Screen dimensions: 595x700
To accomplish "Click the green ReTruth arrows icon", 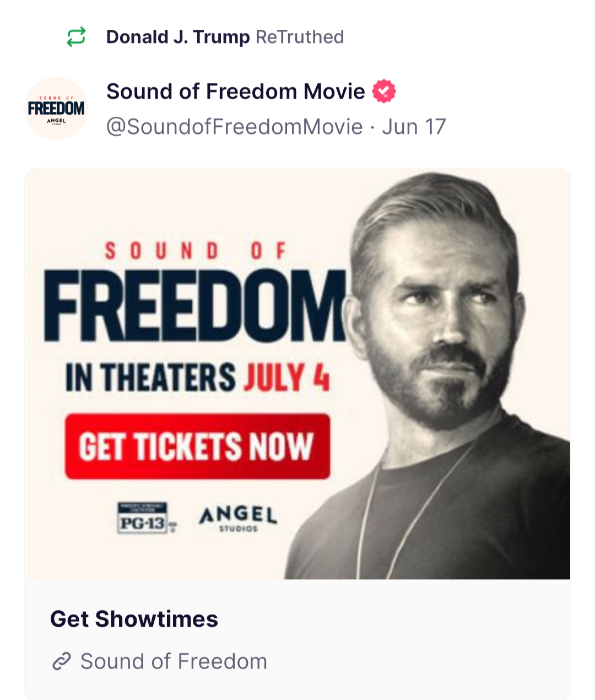I will [76, 37].
